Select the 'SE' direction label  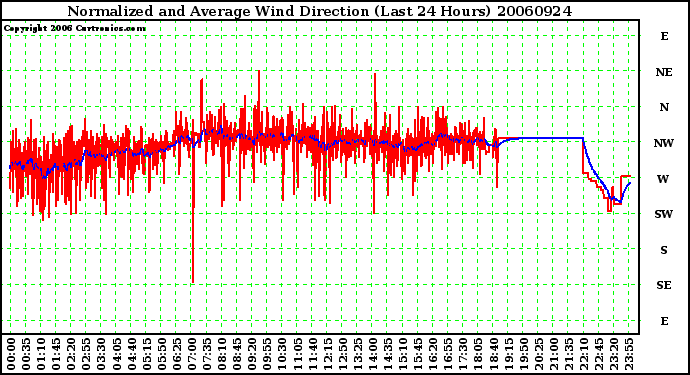coord(664,285)
